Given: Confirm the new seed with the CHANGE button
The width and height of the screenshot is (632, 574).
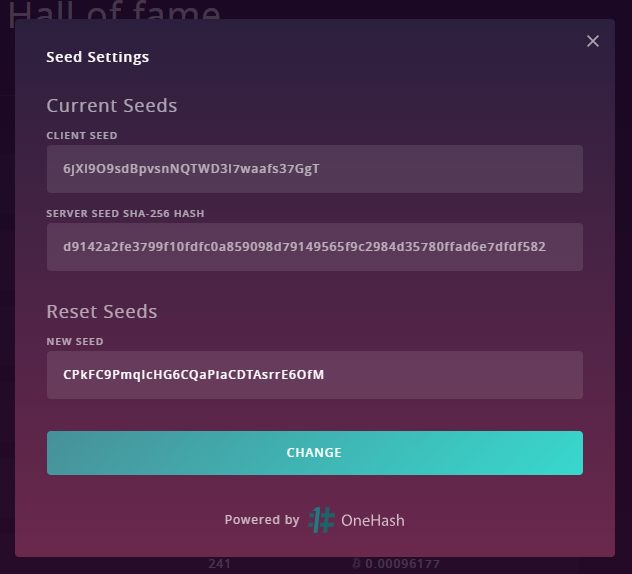Looking at the screenshot, I should pos(314,453).
